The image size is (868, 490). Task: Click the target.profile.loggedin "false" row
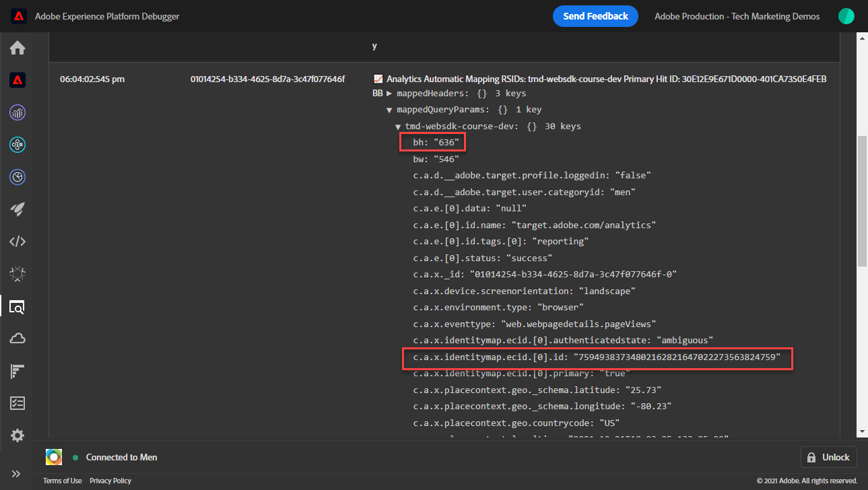(532, 176)
